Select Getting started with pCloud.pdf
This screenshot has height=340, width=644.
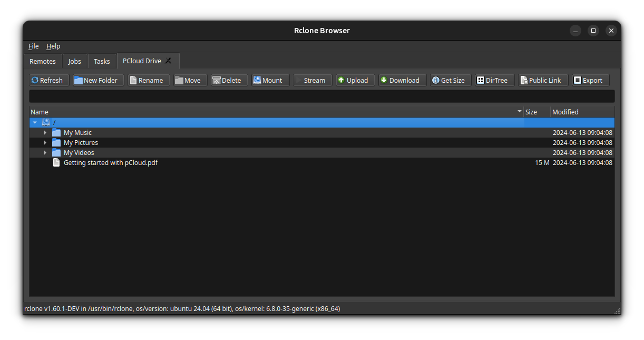(x=111, y=162)
